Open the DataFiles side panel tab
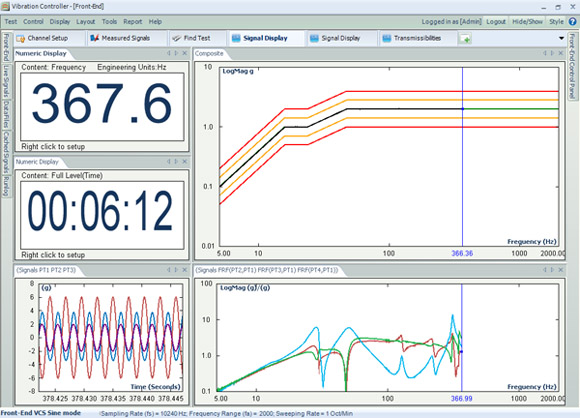The width and height of the screenshot is (580, 418). click(x=6, y=115)
